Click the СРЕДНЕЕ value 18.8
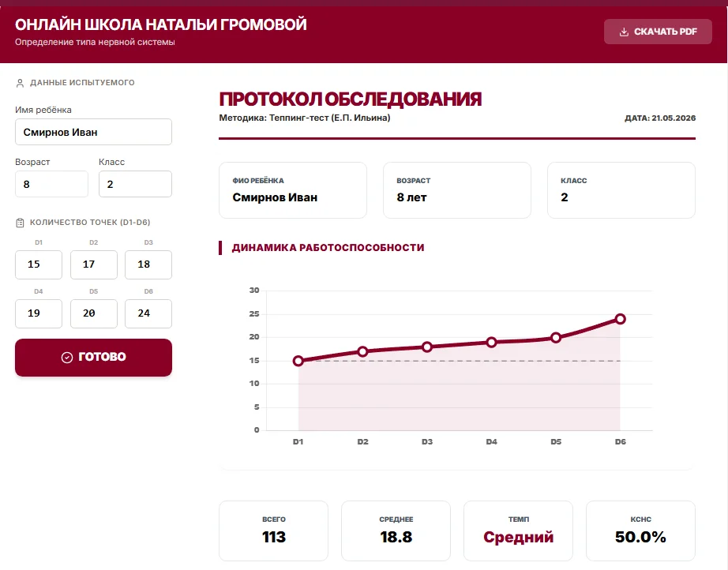 pos(396,537)
